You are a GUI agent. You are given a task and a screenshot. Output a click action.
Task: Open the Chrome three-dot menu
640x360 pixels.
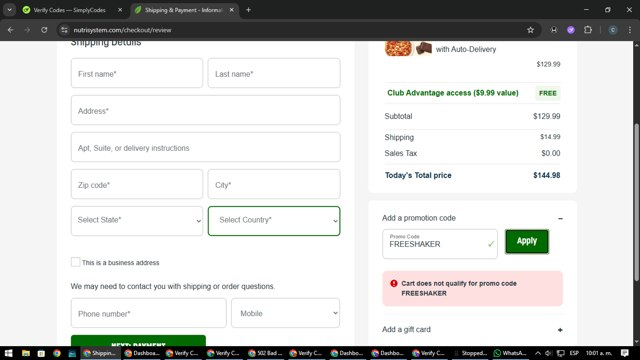tap(630, 30)
